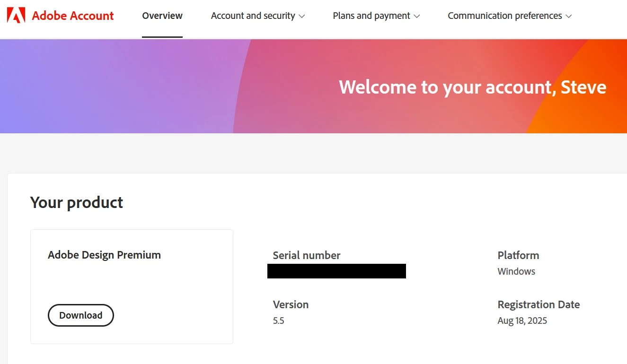The height and width of the screenshot is (364, 627).
Task: Click the Registration Date label
Action: coord(539,304)
